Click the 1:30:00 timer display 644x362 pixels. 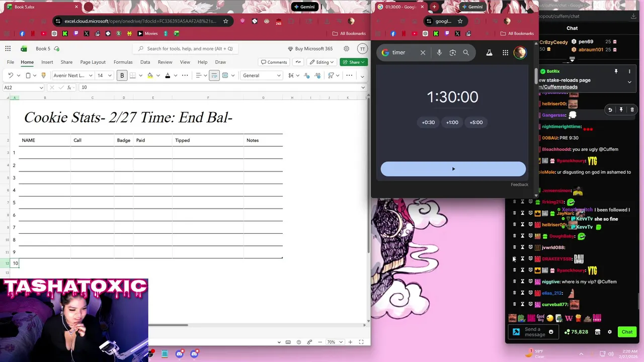[x=452, y=97]
